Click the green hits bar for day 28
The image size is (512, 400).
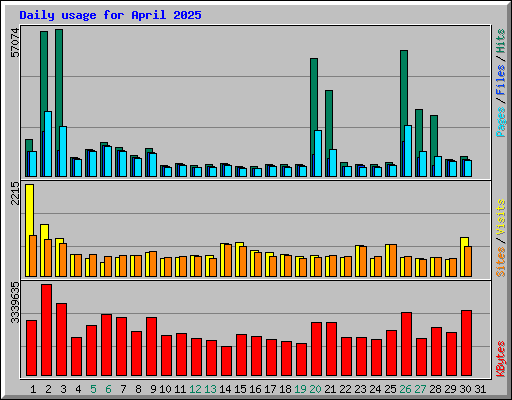coord(434,136)
